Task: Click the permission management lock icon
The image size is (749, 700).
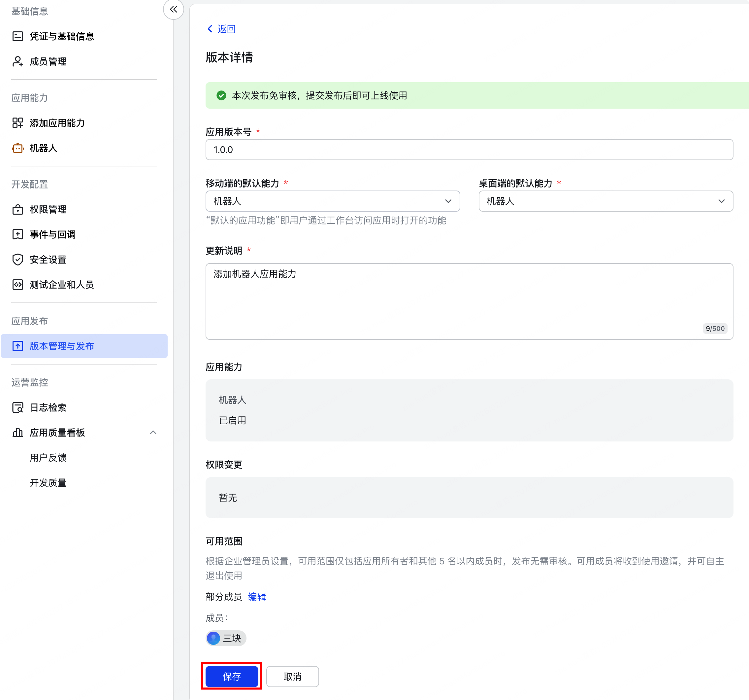Action: (18, 210)
